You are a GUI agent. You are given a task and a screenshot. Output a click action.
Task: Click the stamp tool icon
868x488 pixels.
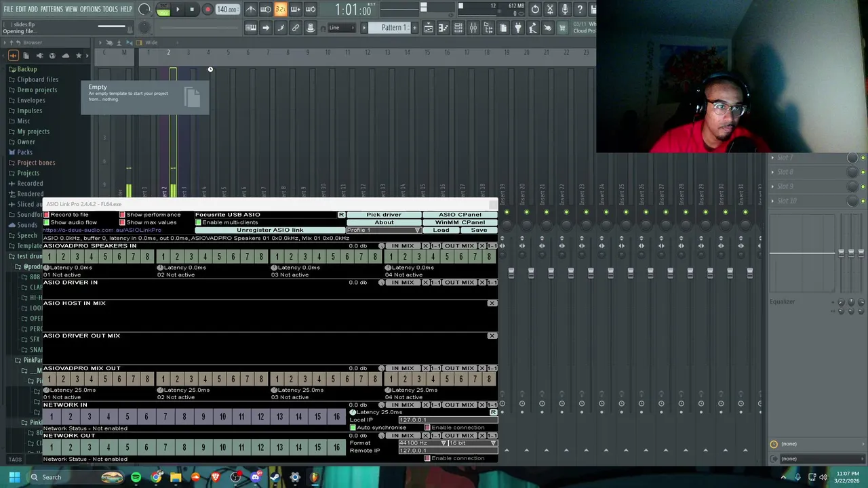(x=311, y=28)
